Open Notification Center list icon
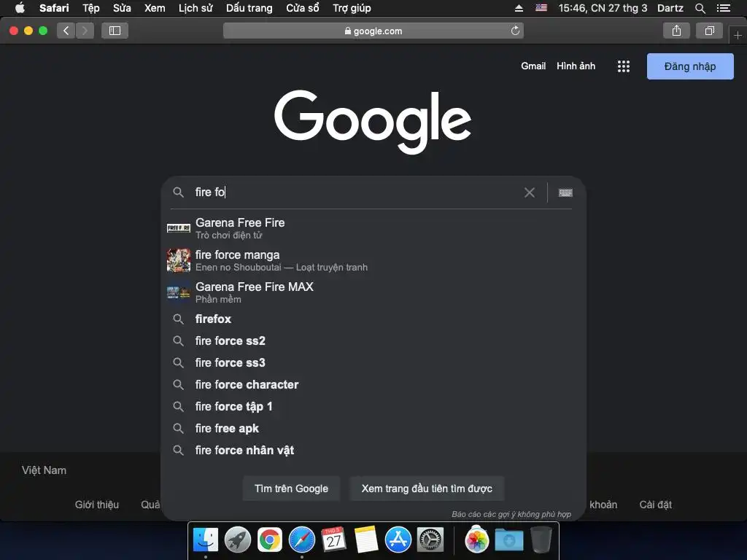747x560 pixels. (x=724, y=8)
